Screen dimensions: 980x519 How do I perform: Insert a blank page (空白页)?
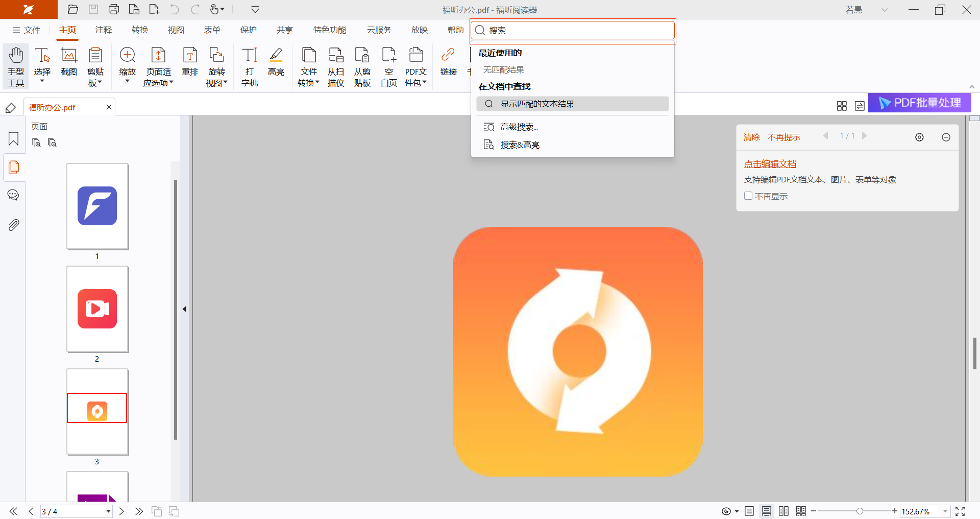(x=389, y=67)
